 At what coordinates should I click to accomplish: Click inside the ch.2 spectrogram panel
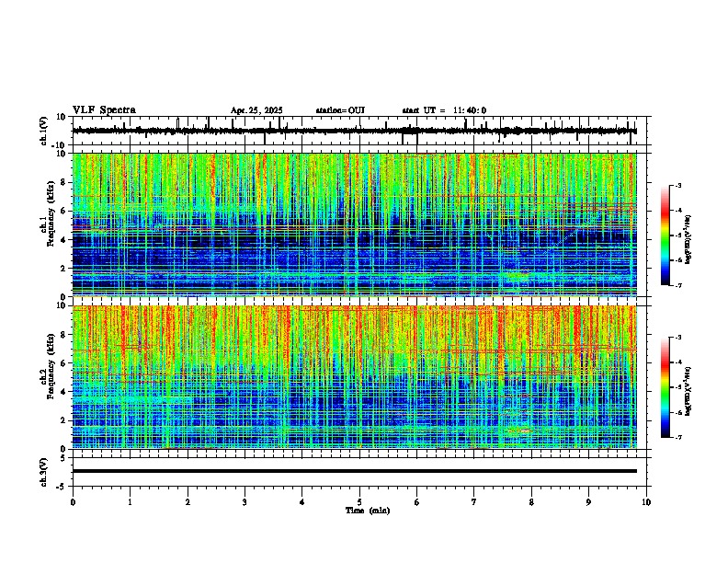pos(354,377)
